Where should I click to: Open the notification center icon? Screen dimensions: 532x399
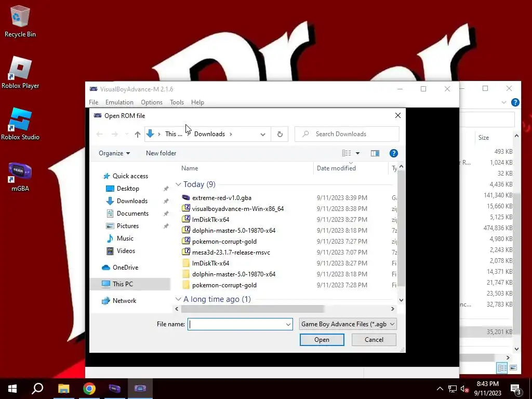pos(515,389)
